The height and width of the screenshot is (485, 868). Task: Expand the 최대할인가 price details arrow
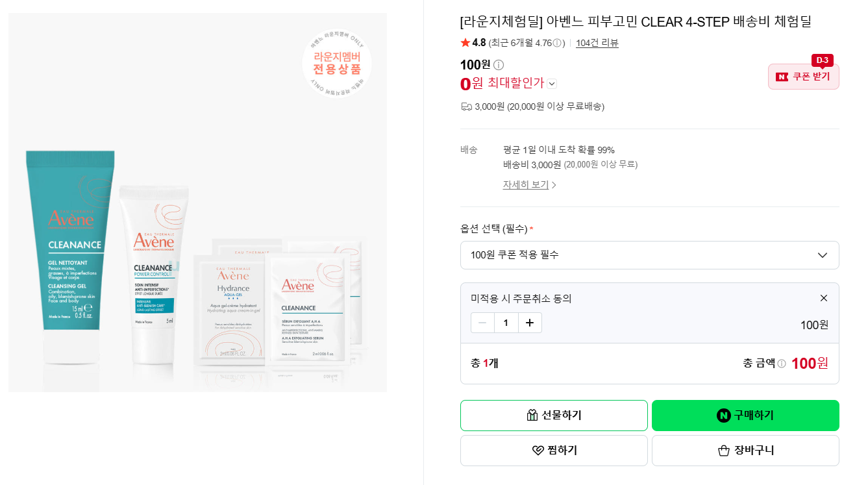coord(552,84)
